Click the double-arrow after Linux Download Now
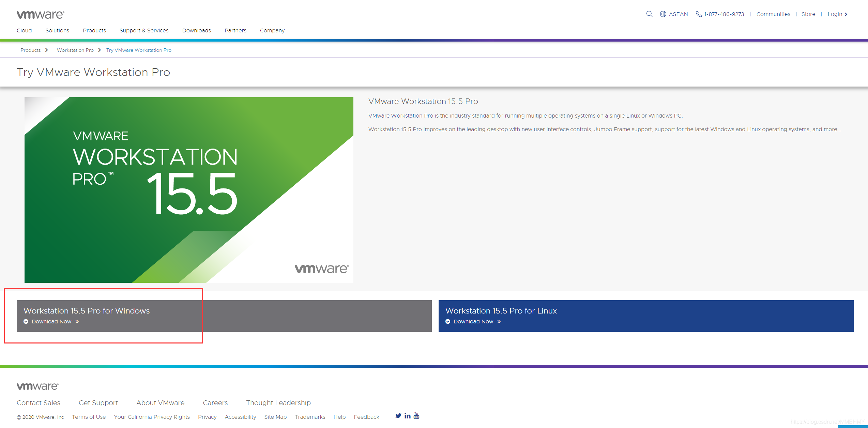The width and height of the screenshot is (868, 428). click(x=499, y=321)
